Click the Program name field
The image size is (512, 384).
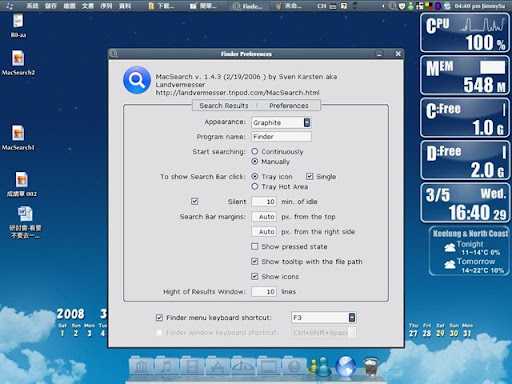pyautogui.click(x=281, y=136)
